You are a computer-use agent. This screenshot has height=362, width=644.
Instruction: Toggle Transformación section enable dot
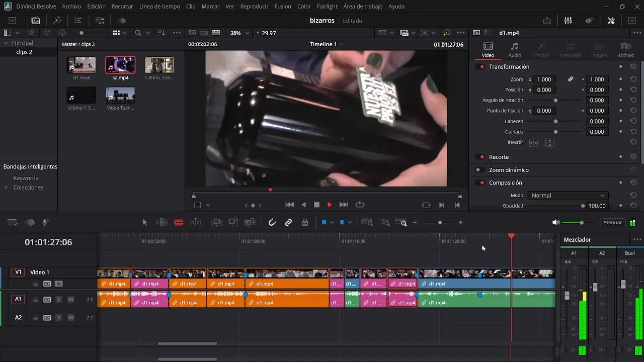coord(480,67)
